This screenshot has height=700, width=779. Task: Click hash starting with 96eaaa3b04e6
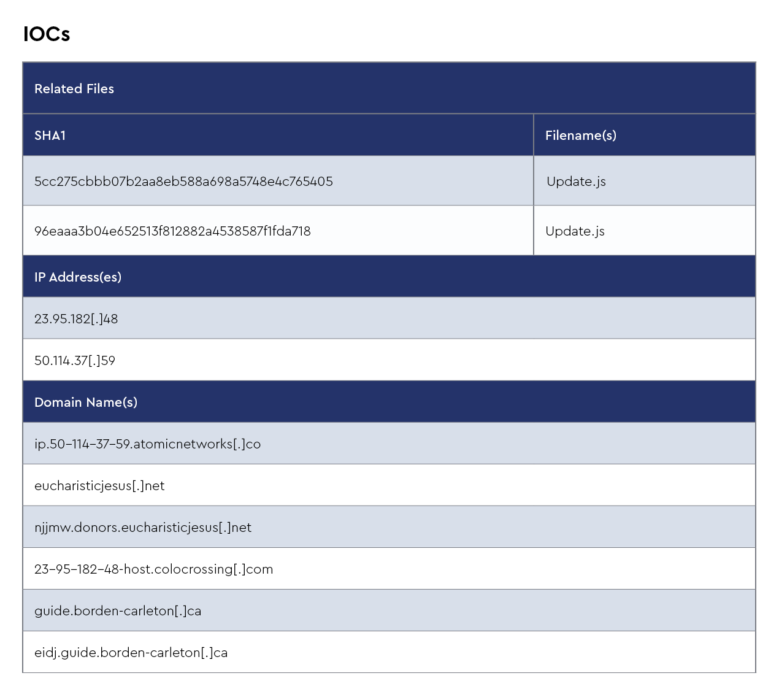pyautogui.click(x=172, y=231)
